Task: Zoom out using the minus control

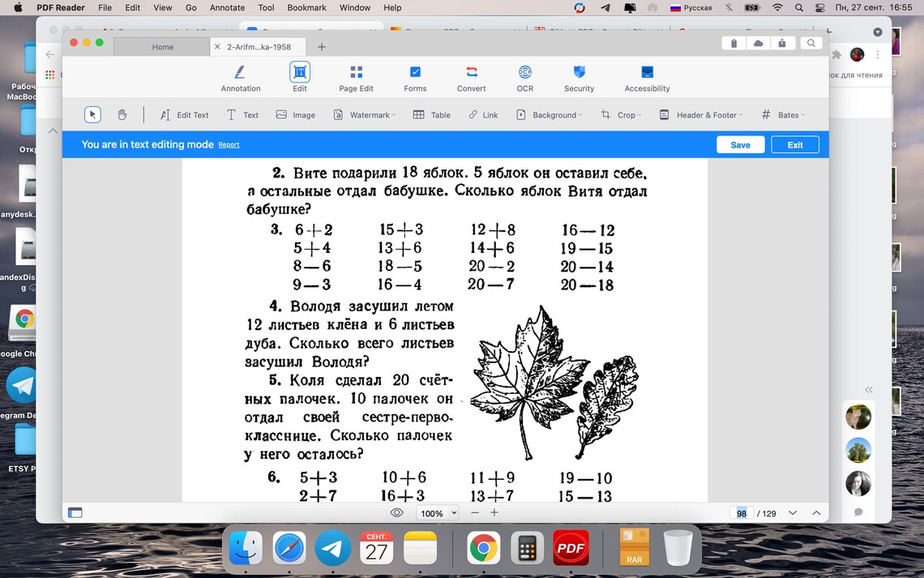Action: click(474, 512)
